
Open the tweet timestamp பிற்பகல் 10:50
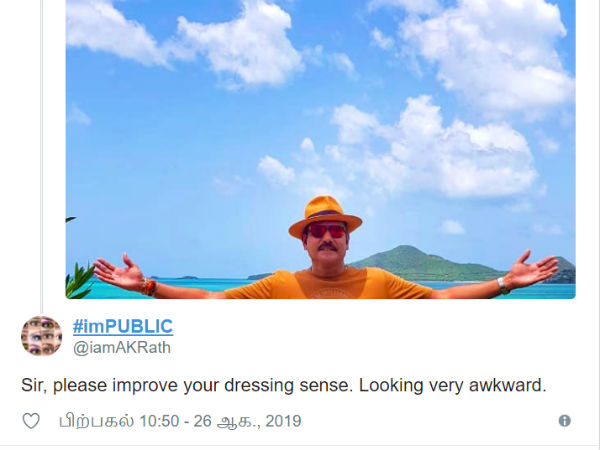click(x=119, y=421)
